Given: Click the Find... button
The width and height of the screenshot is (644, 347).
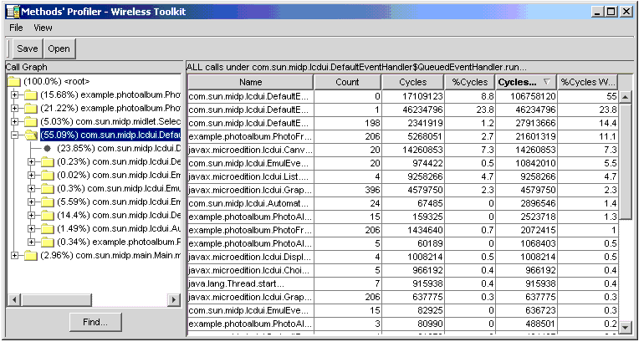Looking at the screenshot, I should click(95, 323).
